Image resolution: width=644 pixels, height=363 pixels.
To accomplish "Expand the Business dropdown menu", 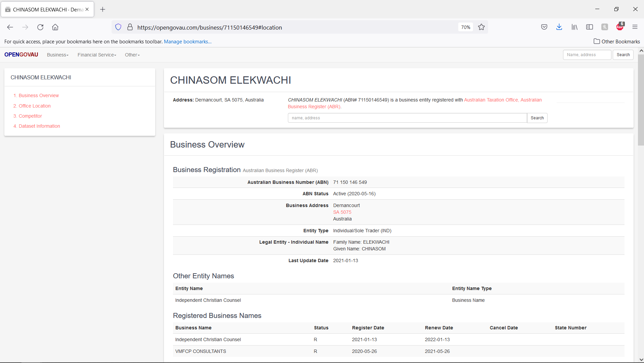I will coord(58,55).
